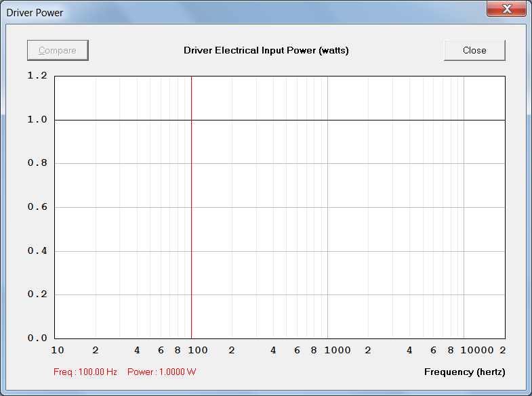Click the 0.0 y-axis label
Screen dimensions: 532x396
point(37,338)
